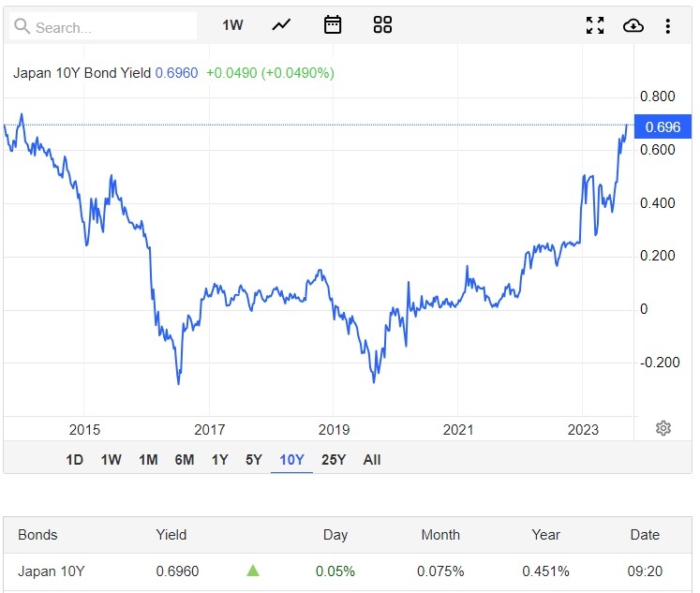700x593 pixels.
Task: Open chart settings gear icon
Action: point(663,428)
